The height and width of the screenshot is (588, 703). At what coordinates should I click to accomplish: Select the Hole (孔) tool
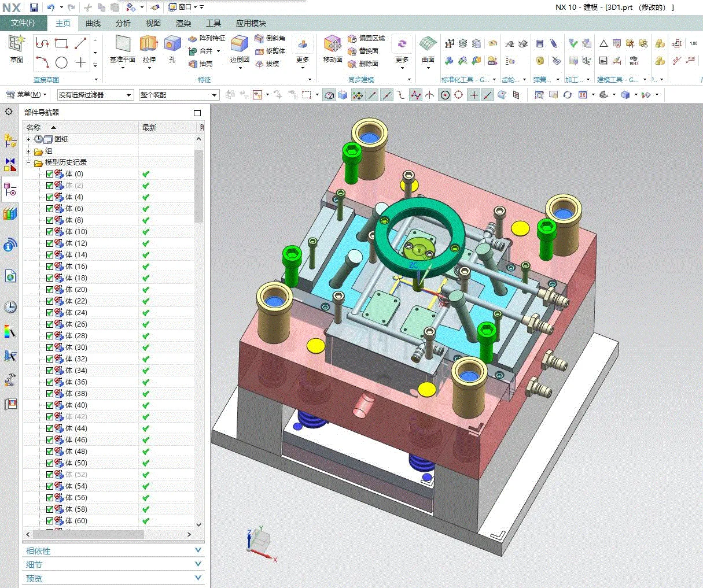click(172, 49)
